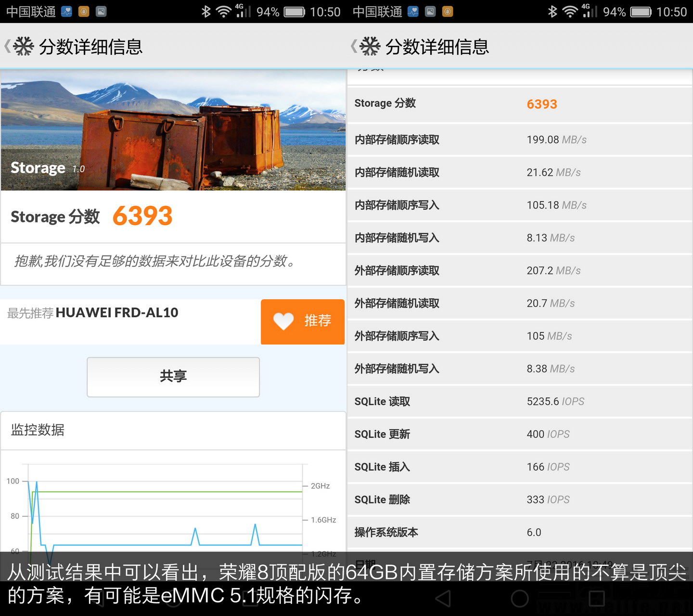The width and height of the screenshot is (693, 616).
Task: Tap the orange 6393 value in the right table
Action: (542, 104)
